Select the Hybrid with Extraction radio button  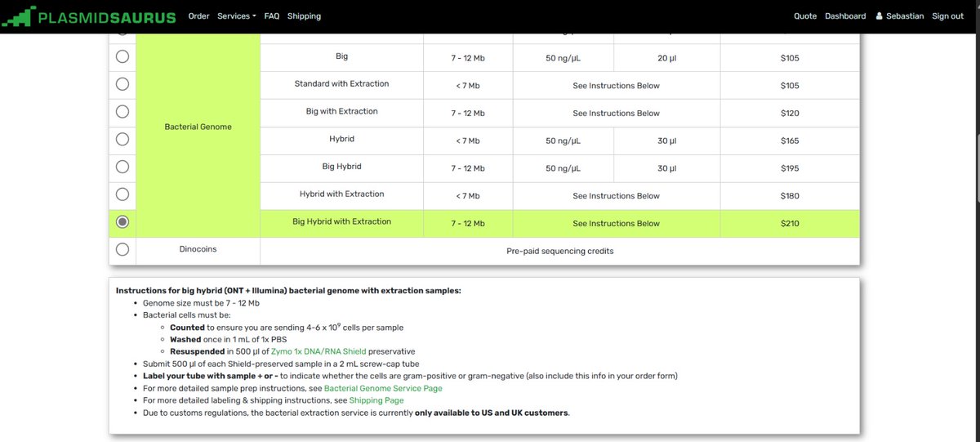click(122, 194)
